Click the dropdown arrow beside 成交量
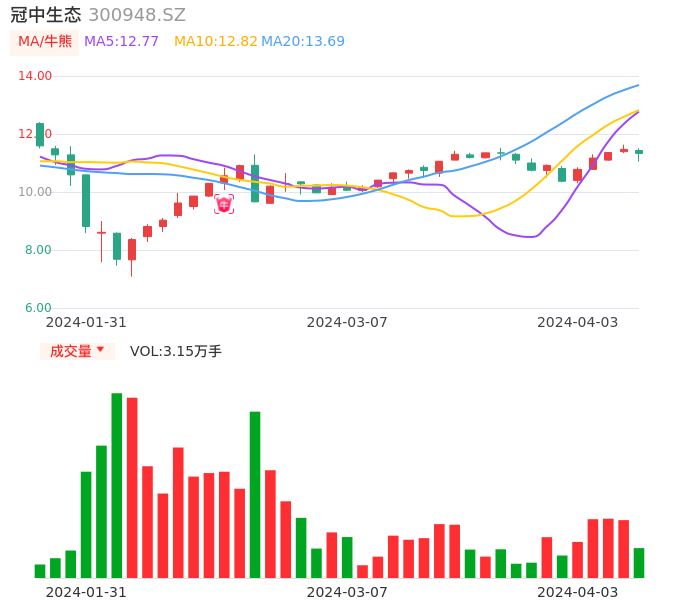686x606 pixels. point(100,350)
